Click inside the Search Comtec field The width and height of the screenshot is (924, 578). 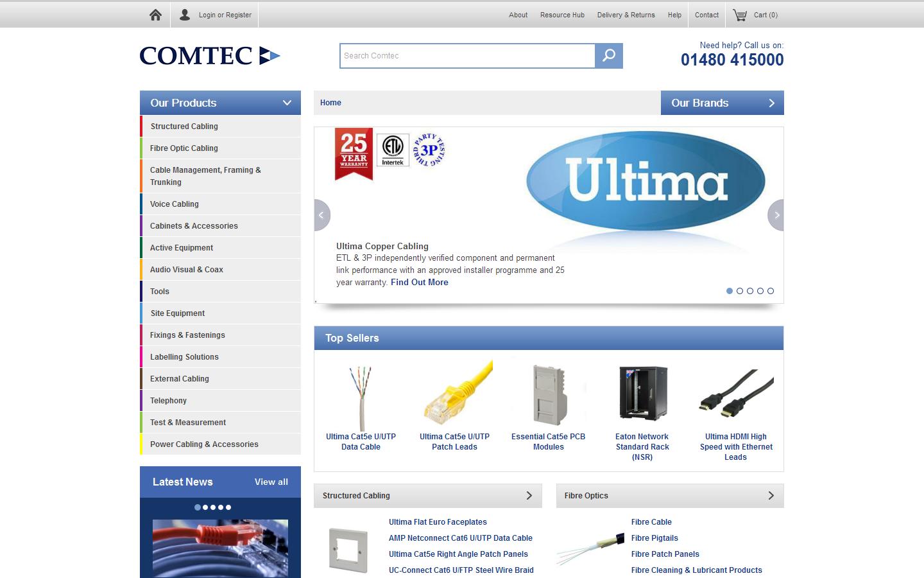click(x=466, y=56)
